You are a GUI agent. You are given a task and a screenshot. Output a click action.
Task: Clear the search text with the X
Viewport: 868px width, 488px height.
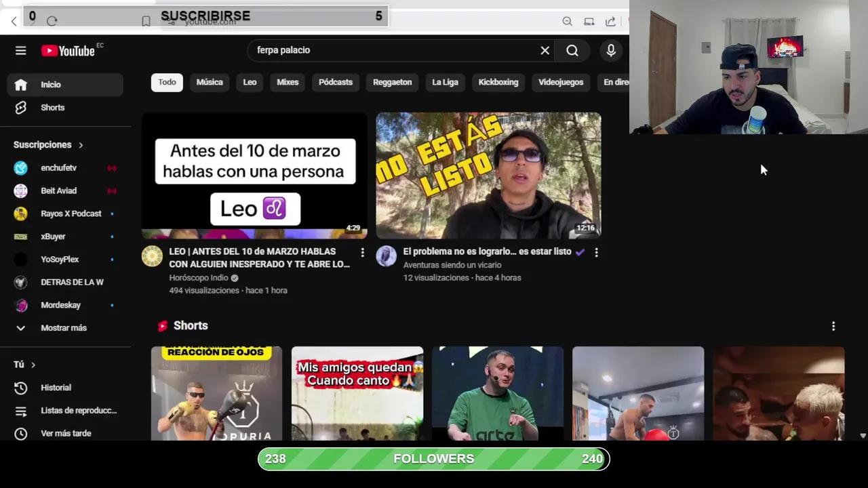pos(545,50)
